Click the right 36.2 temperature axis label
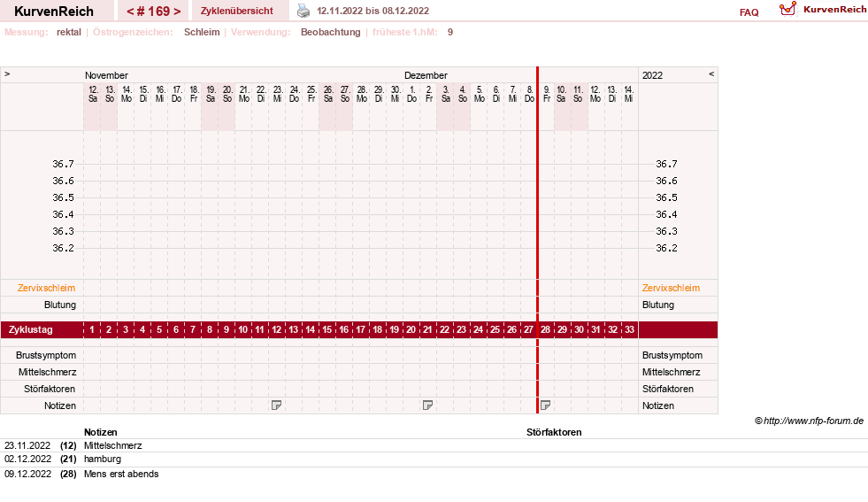 (x=666, y=248)
